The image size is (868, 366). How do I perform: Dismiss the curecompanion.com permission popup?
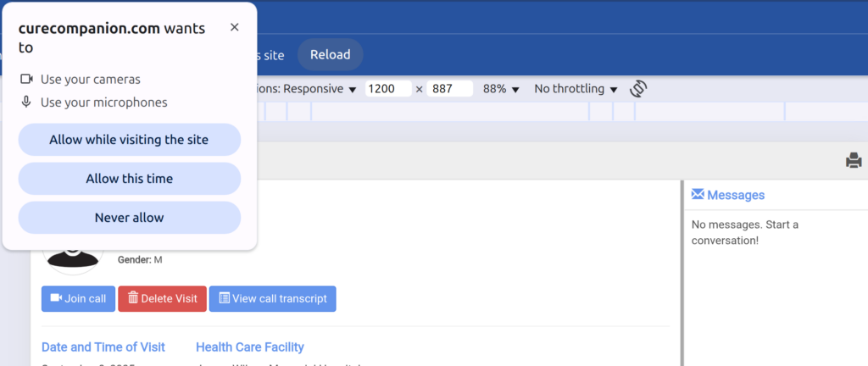tap(235, 27)
